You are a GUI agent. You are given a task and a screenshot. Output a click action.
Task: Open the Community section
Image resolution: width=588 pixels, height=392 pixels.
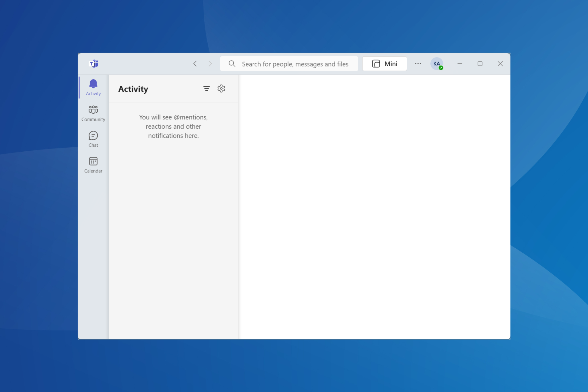[93, 113]
